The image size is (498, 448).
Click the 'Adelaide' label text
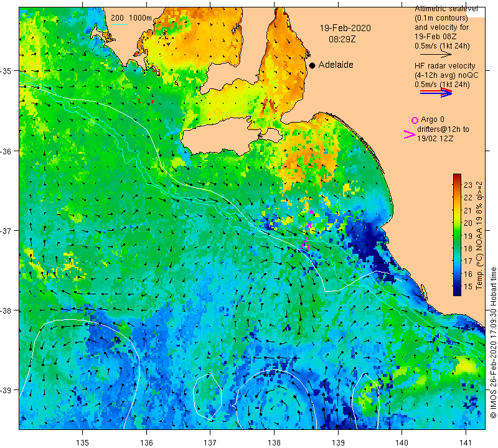pyautogui.click(x=336, y=65)
